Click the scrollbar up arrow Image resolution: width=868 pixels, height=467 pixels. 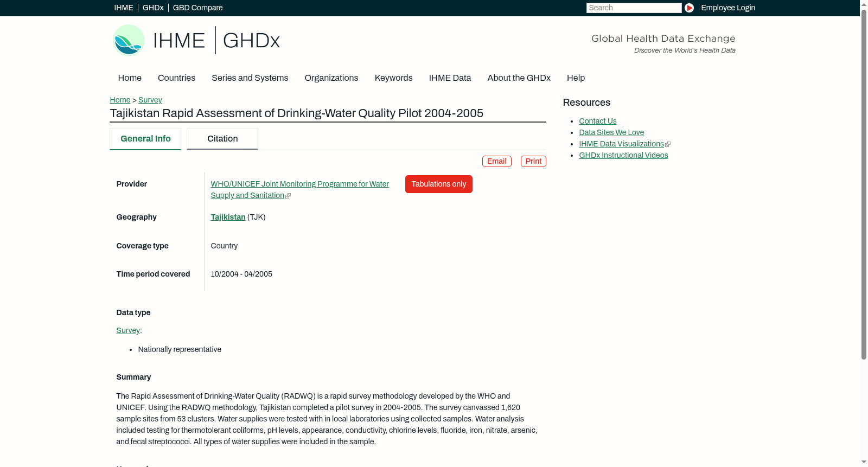pyautogui.click(x=864, y=4)
